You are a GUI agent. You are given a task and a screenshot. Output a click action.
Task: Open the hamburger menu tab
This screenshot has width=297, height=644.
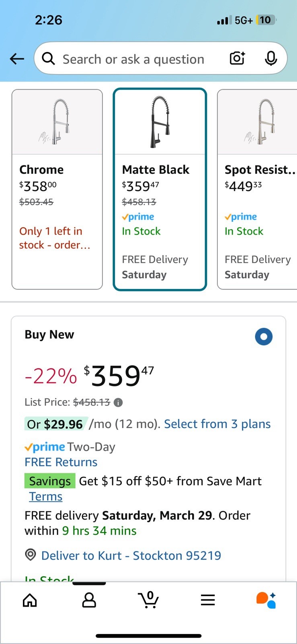(x=208, y=600)
